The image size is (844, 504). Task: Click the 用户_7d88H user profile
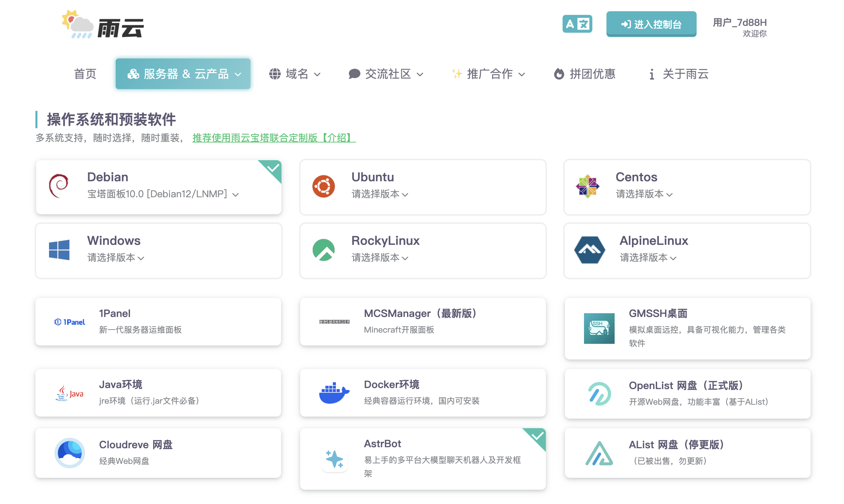(x=740, y=27)
